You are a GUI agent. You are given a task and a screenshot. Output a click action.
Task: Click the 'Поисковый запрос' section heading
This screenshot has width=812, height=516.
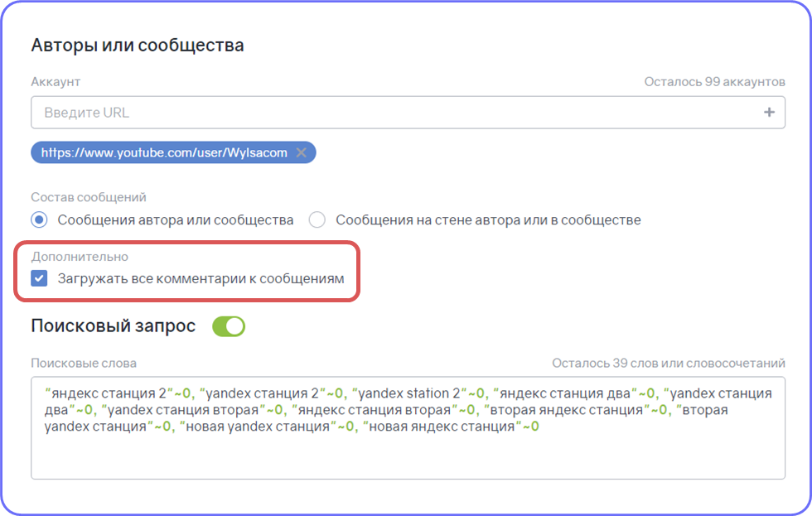(x=114, y=326)
